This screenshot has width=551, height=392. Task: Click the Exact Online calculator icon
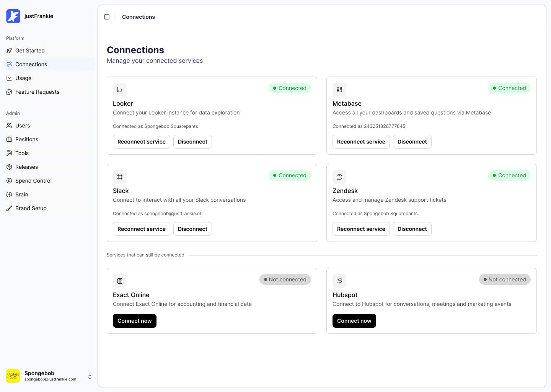pos(120,281)
